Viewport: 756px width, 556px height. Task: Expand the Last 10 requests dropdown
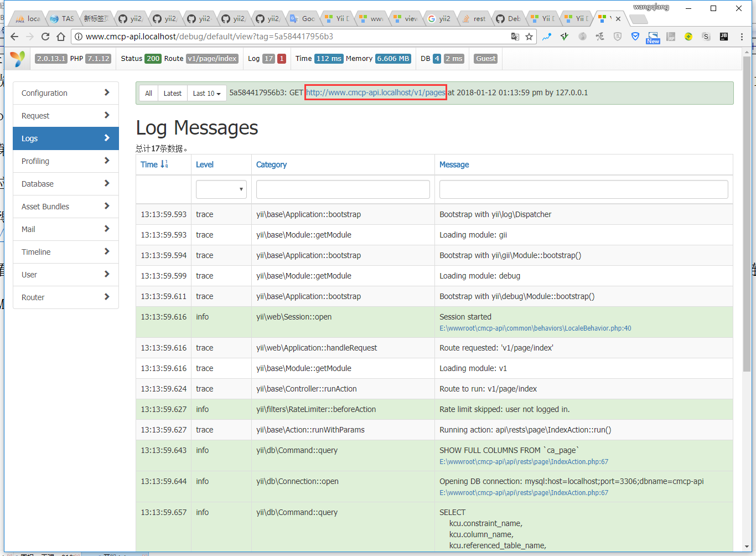(x=206, y=94)
